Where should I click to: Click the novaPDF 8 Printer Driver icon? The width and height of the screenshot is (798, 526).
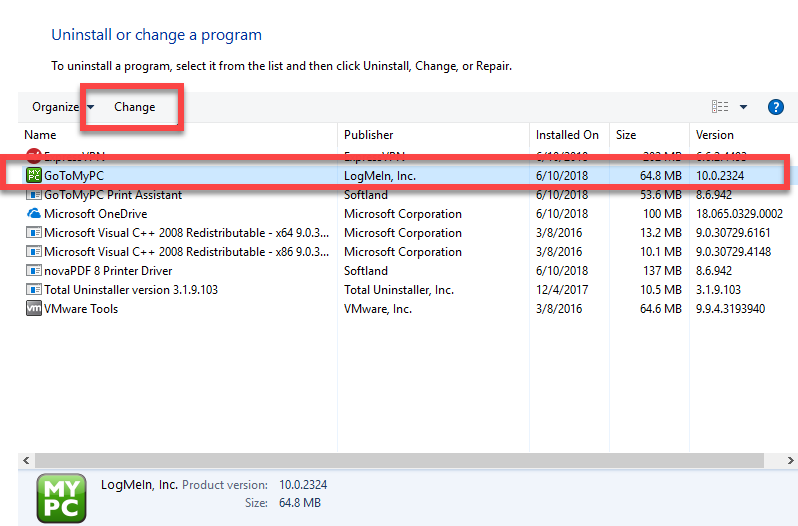(34, 271)
